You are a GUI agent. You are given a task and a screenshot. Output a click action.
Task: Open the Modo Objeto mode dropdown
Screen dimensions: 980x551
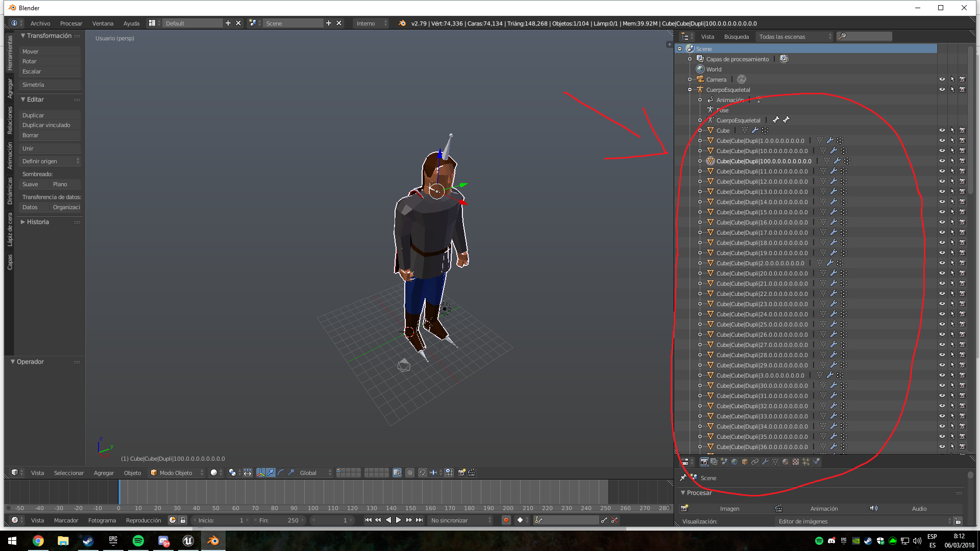(177, 472)
